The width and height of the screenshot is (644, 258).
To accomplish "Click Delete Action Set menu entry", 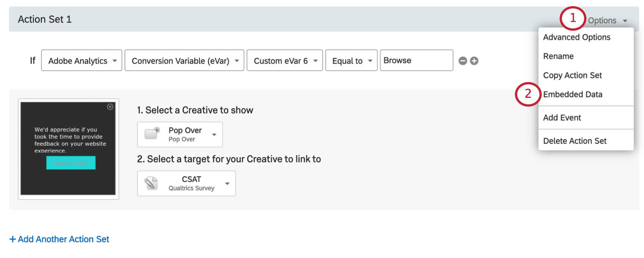I will click(575, 141).
